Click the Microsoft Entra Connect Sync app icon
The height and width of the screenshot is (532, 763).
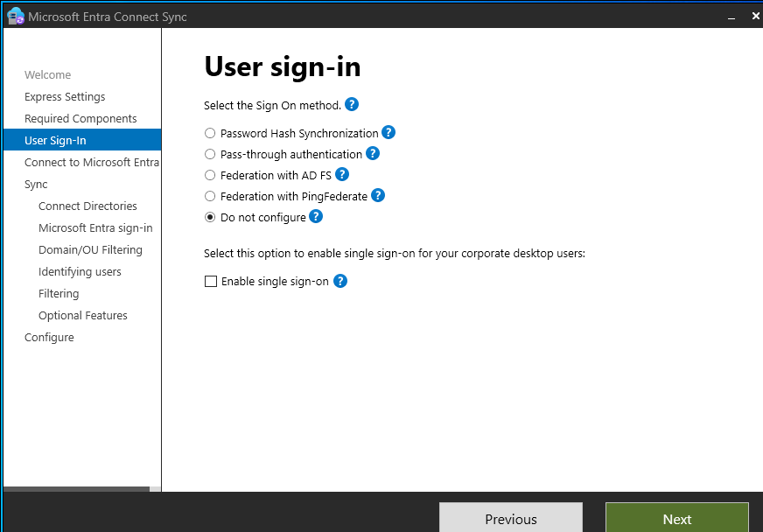point(16,16)
